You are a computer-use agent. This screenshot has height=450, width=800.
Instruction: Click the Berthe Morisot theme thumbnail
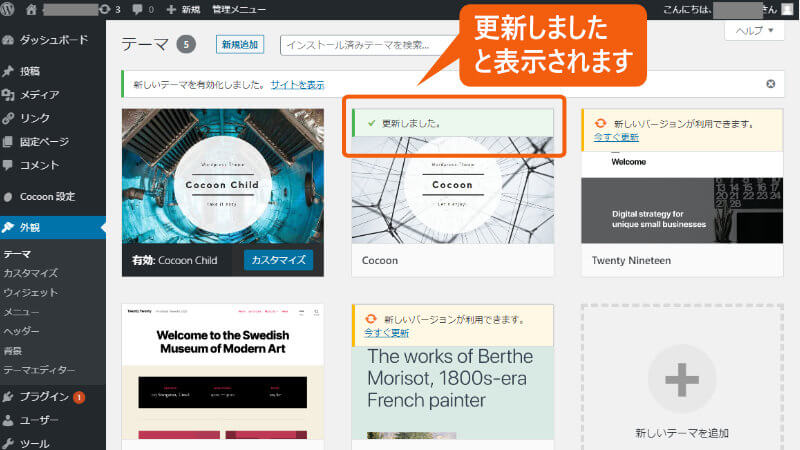[x=453, y=393]
